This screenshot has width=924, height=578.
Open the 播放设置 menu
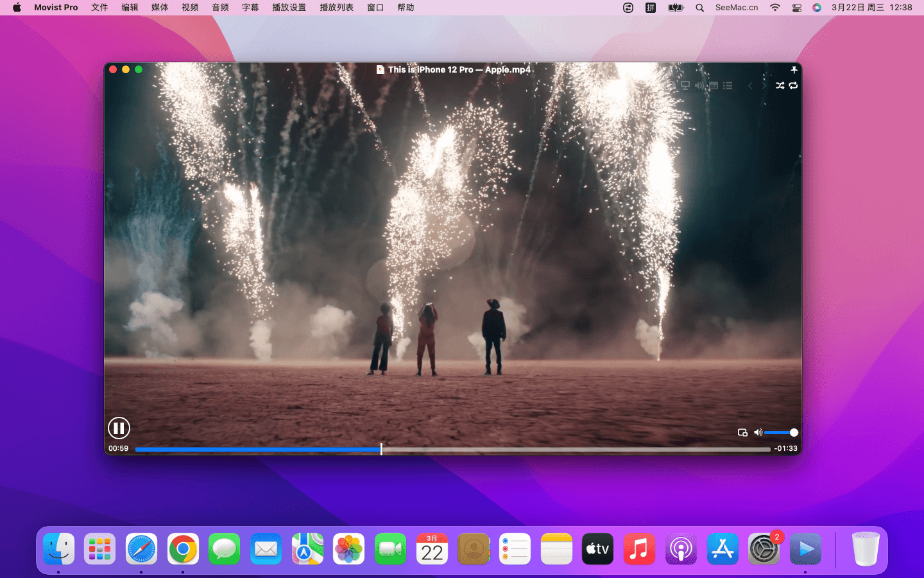(x=289, y=8)
